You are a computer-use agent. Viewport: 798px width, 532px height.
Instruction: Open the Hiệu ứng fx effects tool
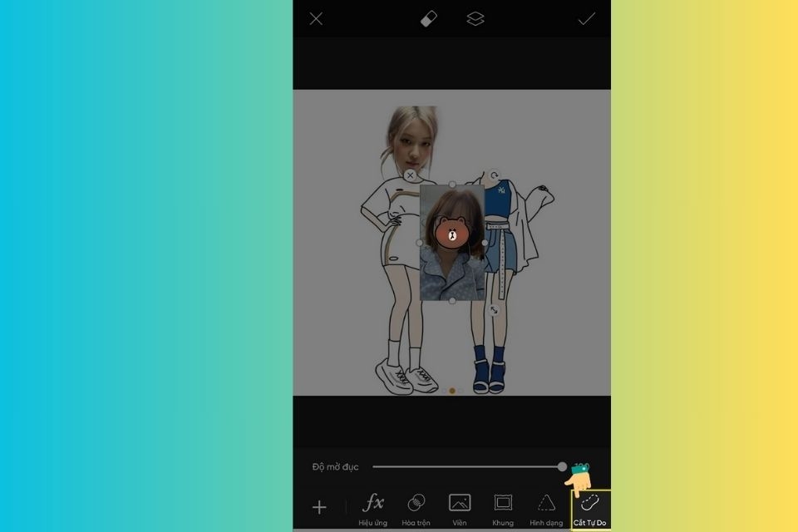point(373,509)
